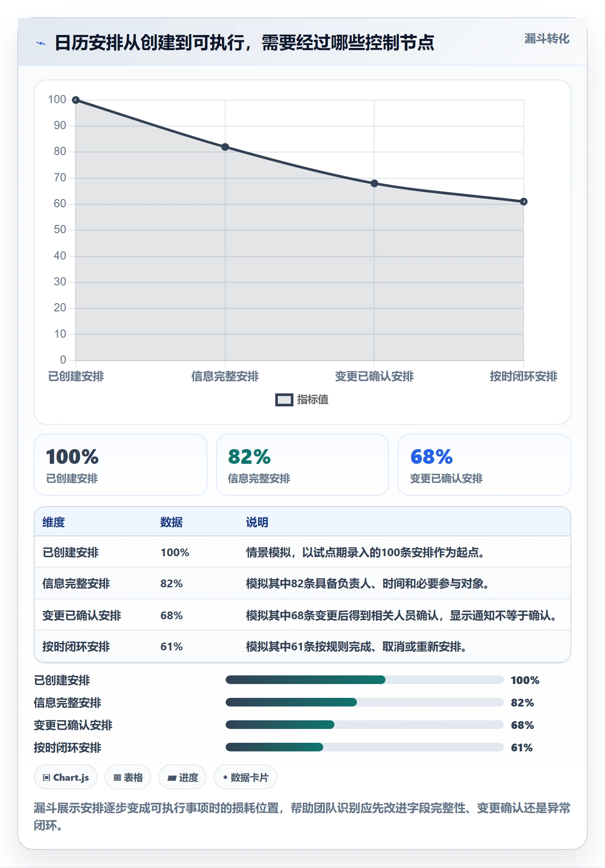Click the 已创建安排 progress bar
The height and width of the screenshot is (868, 605).
coord(365,680)
